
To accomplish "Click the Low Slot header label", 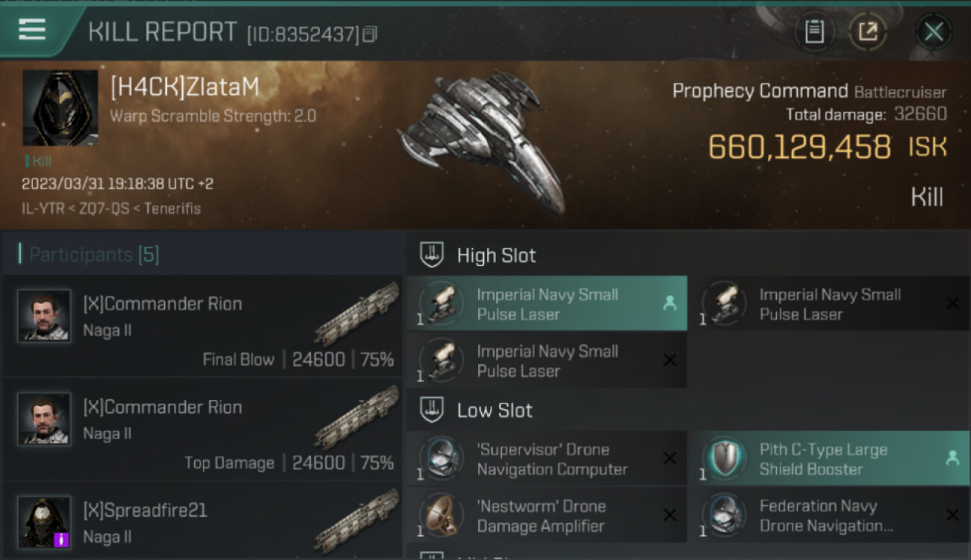I will (x=494, y=410).
